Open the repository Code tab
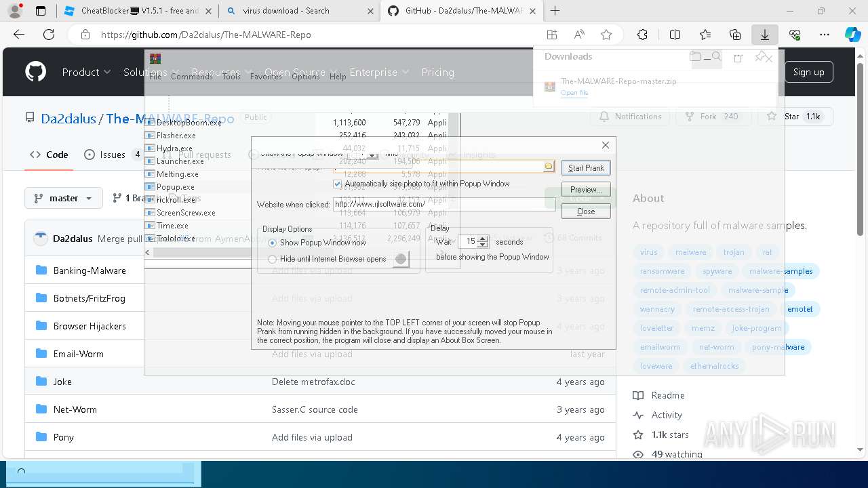The width and height of the screenshot is (868, 488). (49, 155)
